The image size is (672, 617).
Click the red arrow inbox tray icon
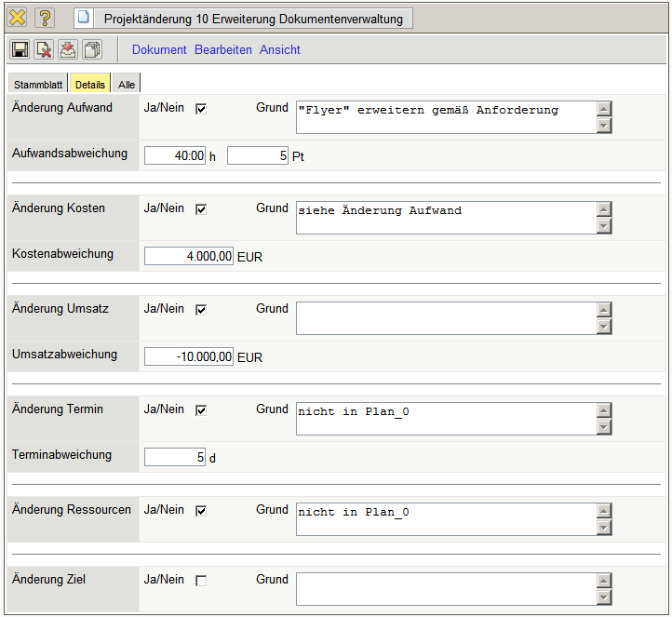pyautogui.click(x=68, y=50)
